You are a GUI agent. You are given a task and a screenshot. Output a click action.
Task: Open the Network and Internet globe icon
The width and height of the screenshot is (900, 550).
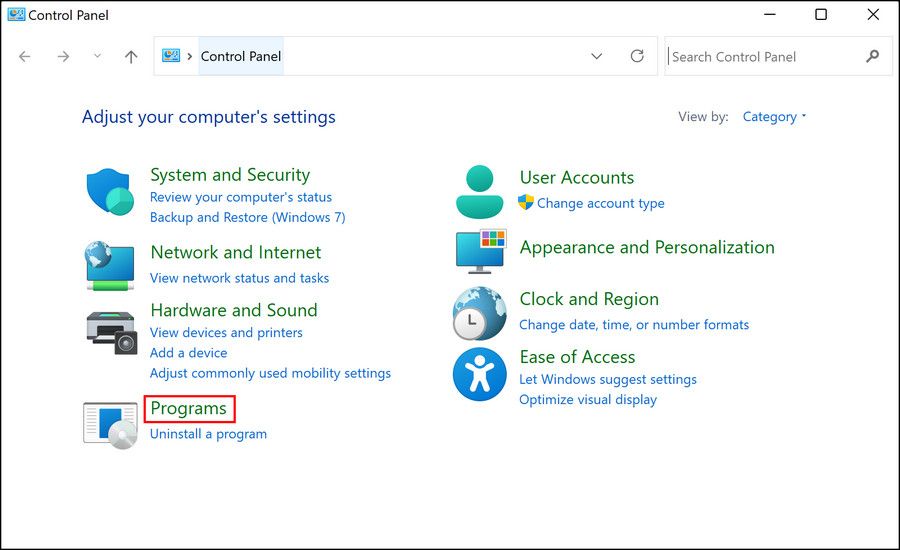click(x=110, y=265)
